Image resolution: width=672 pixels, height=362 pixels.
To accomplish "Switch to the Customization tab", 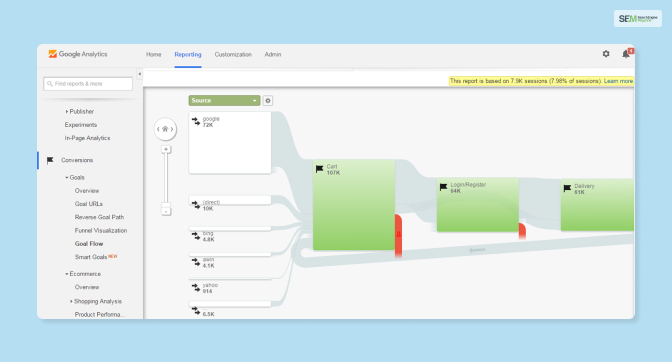I will coord(233,54).
